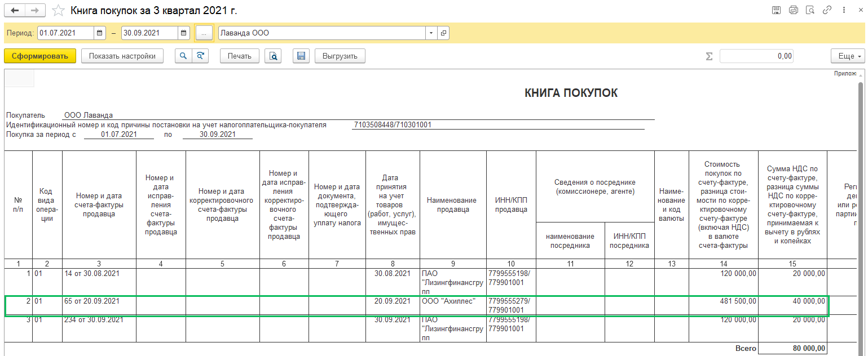Open print preview icon next to Печать
Image resolution: width=868 pixels, height=356 pixels.
coord(273,56)
